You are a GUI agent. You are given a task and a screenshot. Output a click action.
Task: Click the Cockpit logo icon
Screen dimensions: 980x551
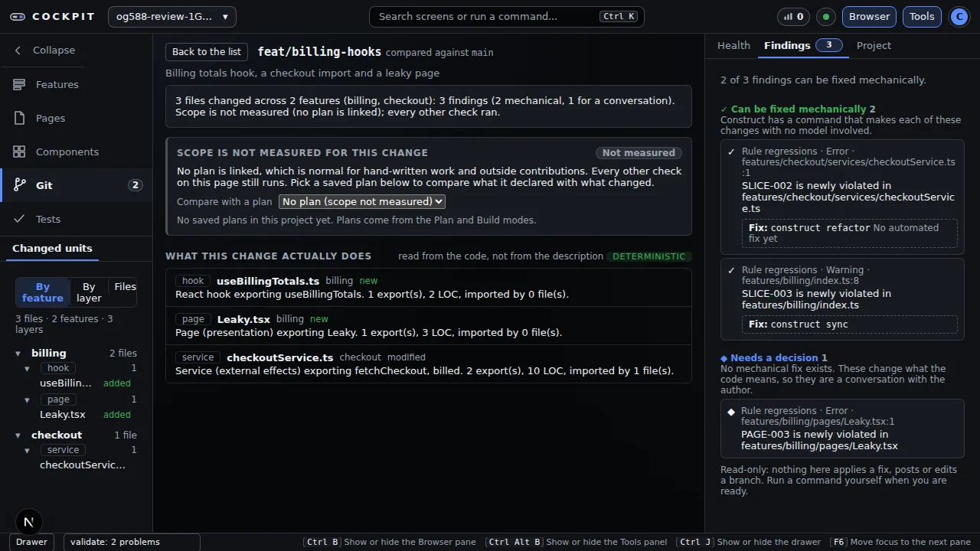tap(18, 16)
